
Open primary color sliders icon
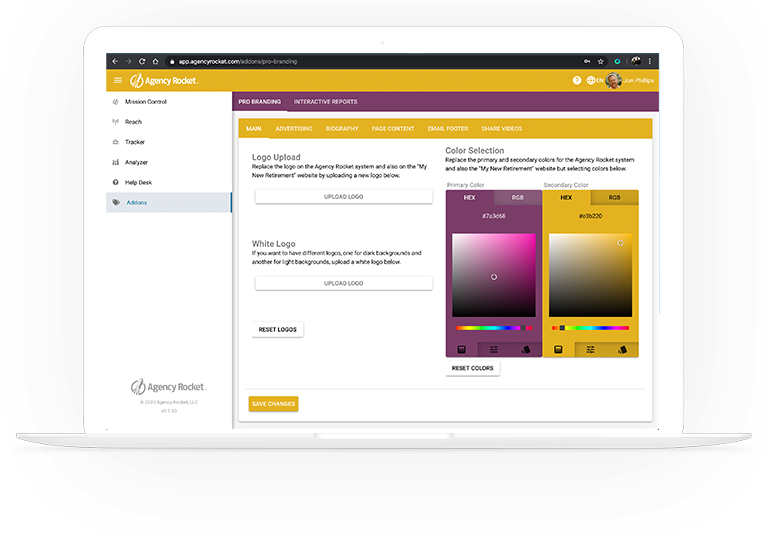click(x=494, y=350)
